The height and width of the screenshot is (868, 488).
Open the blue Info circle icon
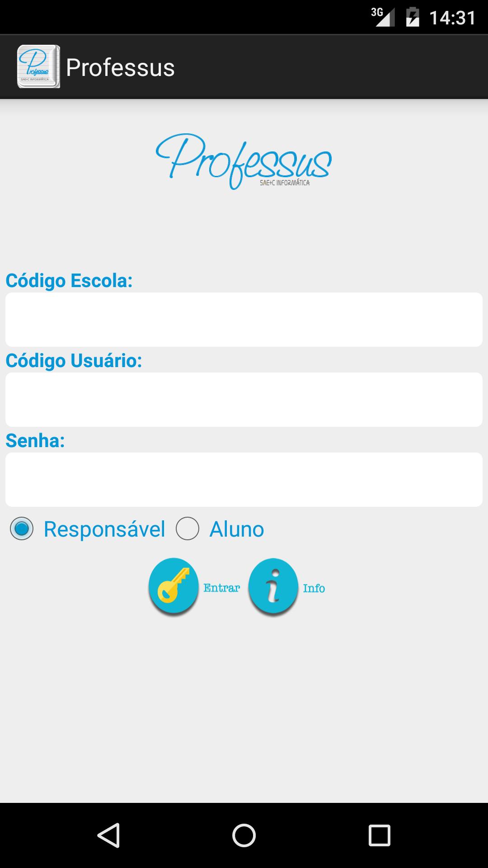(273, 587)
